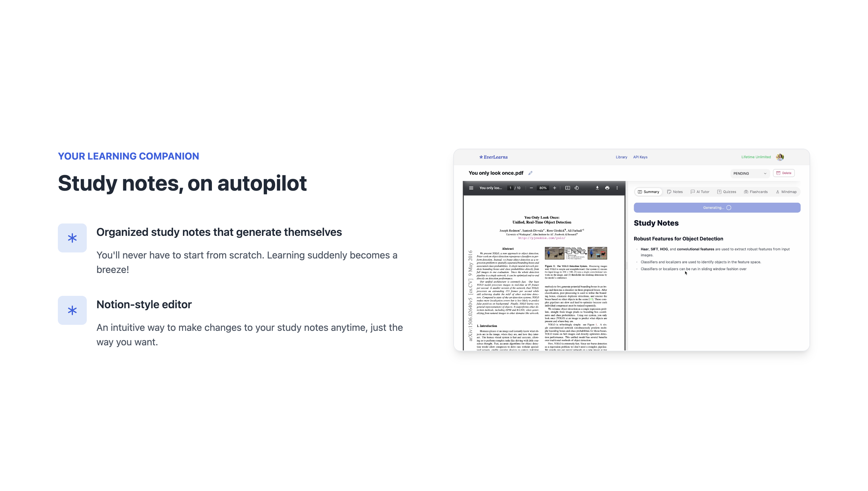Zoom in the PDF with plus icon
Image resolution: width=868 pixels, height=491 pixels.
[555, 188]
